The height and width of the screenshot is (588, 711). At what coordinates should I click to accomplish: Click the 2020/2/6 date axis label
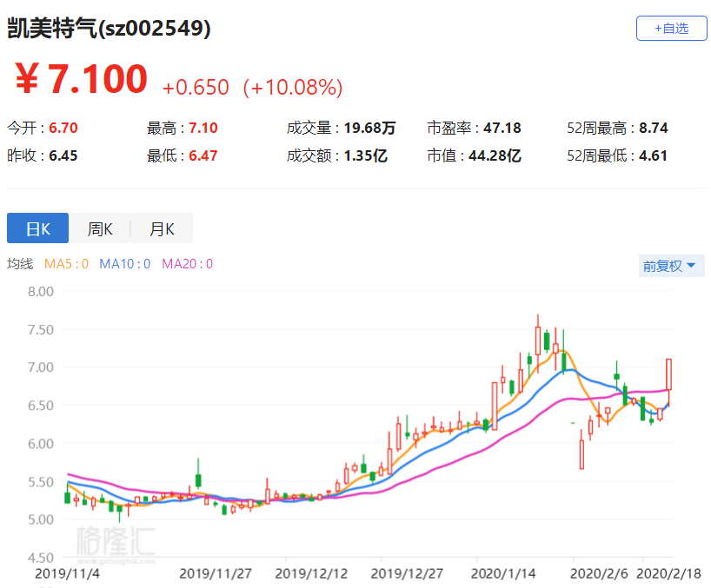point(599,573)
